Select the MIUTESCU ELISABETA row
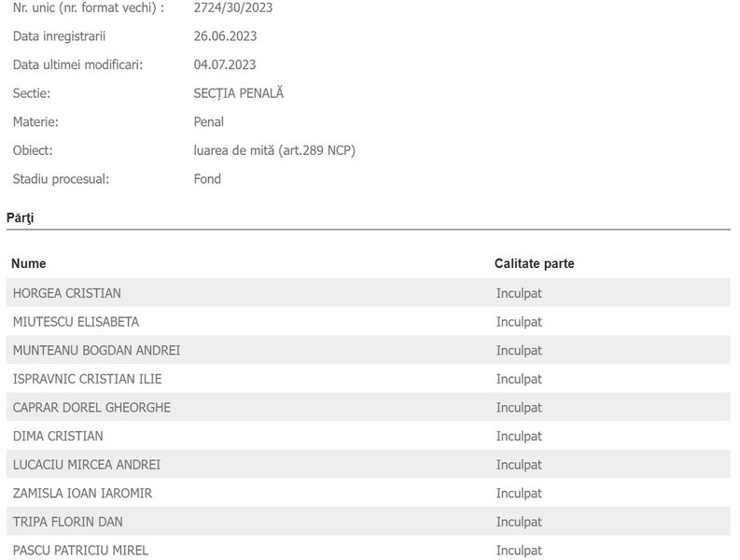The image size is (740, 560). [368, 322]
